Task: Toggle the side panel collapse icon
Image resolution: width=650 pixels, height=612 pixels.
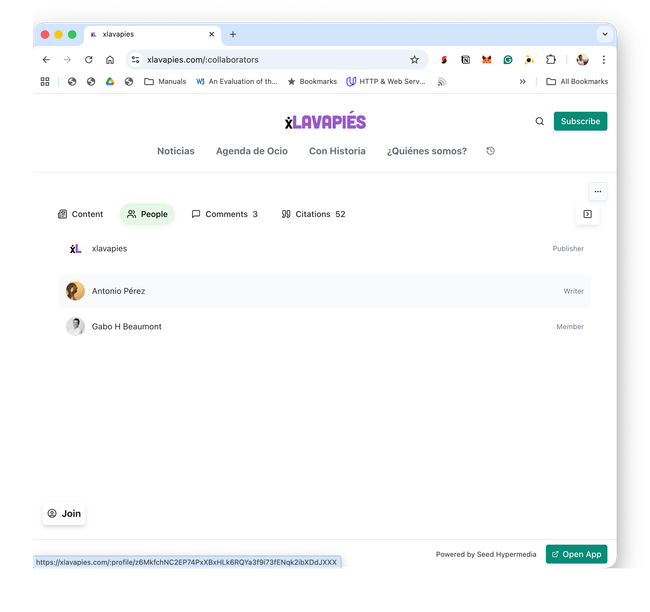Action: pos(587,214)
